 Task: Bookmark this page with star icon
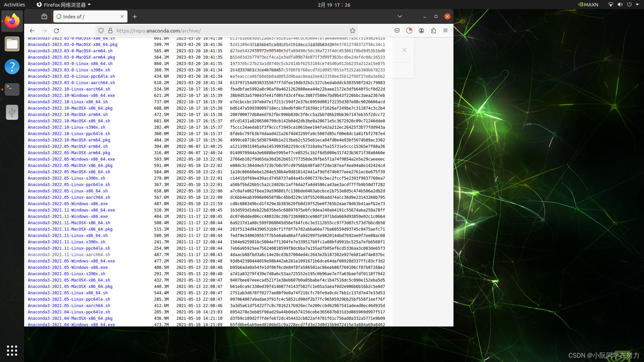tap(352, 31)
